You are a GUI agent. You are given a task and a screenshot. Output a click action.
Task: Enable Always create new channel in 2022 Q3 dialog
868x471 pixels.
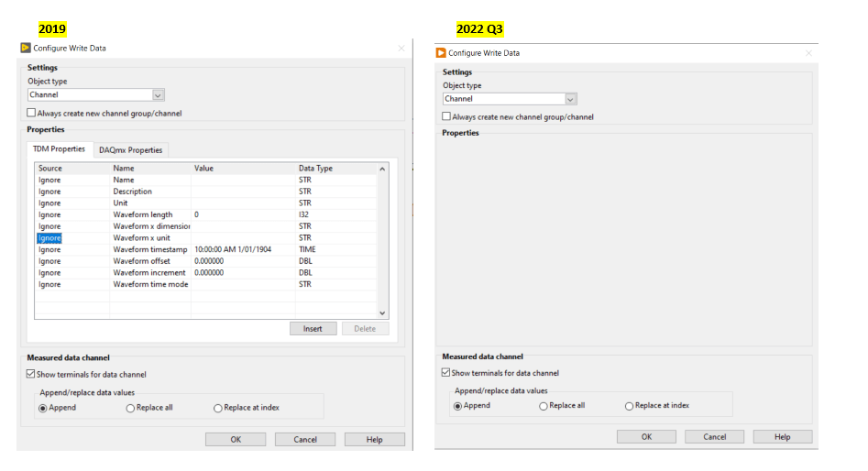[446, 116]
